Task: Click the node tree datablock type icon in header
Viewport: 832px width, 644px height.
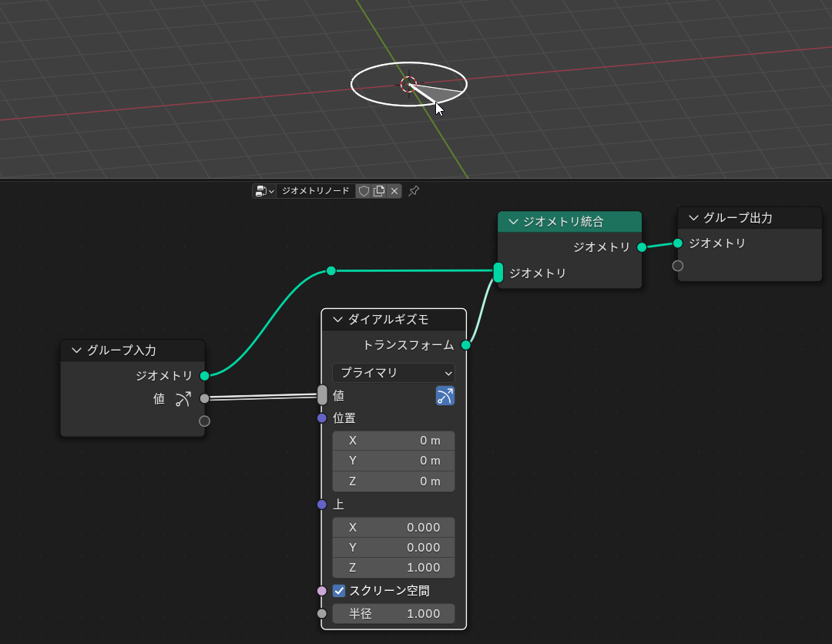Action: pos(260,191)
